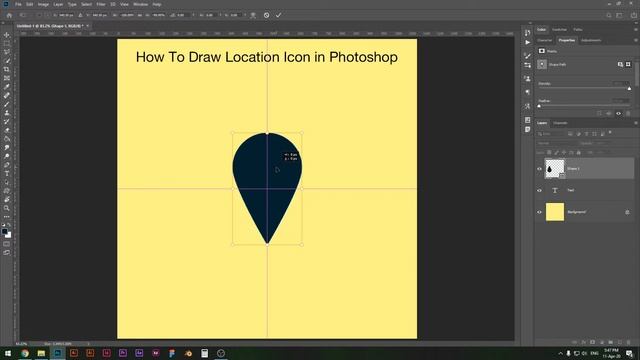Hide the Background layer
The width and height of the screenshot is (640, 360).
click(539, 212)
